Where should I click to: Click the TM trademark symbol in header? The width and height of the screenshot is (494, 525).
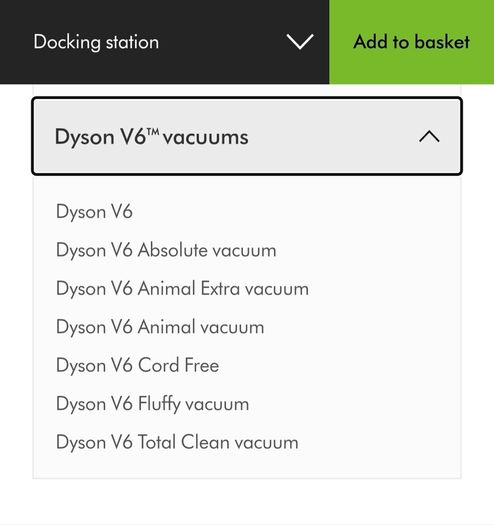tap(153, 132)
